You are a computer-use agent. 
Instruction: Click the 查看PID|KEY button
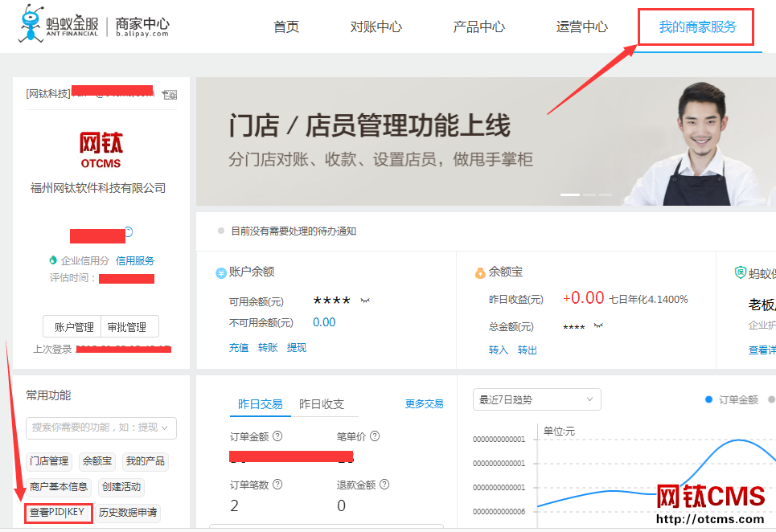57,512
